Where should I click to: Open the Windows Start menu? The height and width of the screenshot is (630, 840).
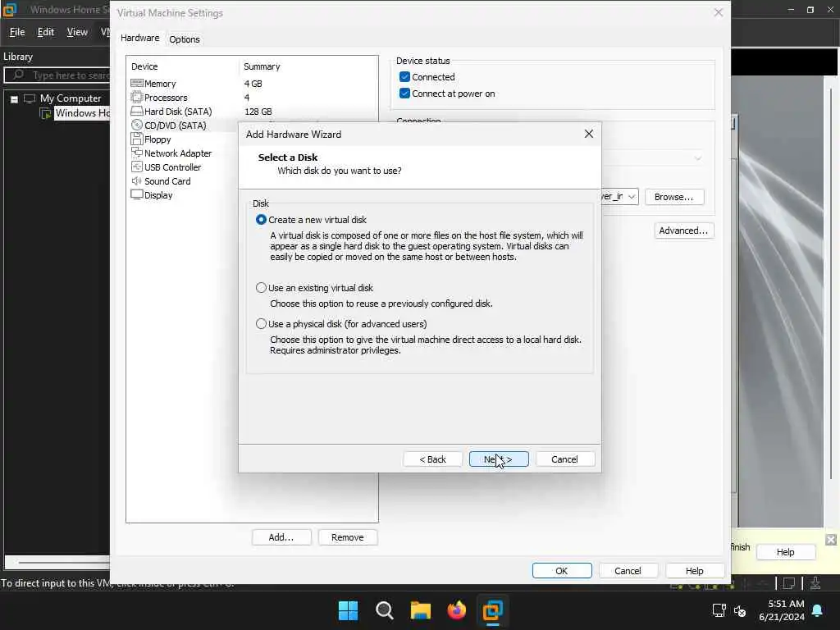(x=348, y=610)
